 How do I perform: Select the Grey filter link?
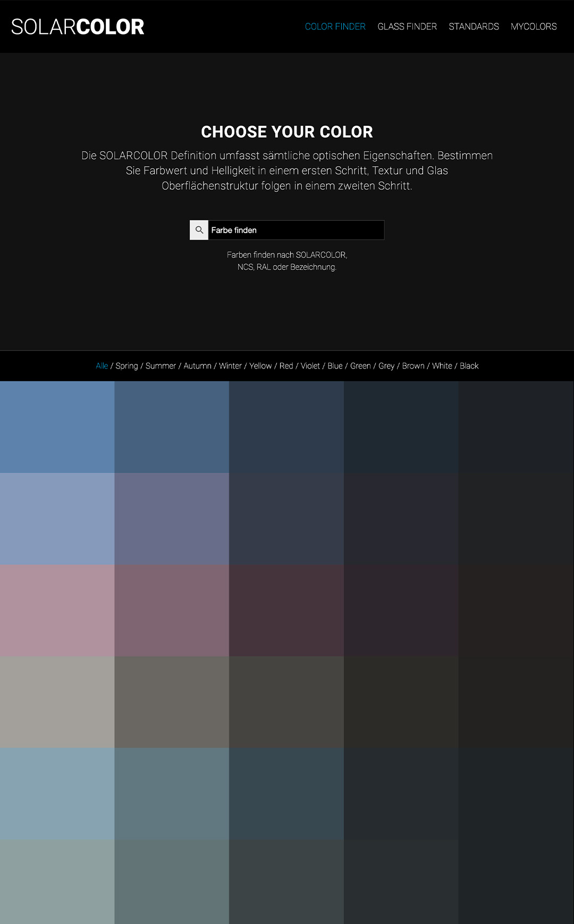click(x=386, y=366)
